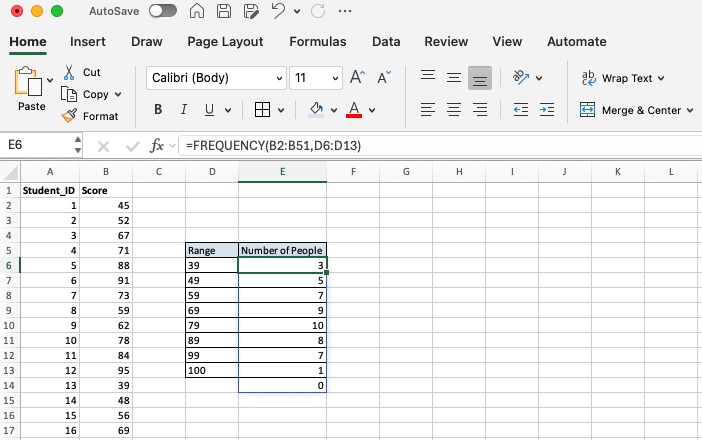
Task: Click the Wrap Text button
Action: coord(622,78)
